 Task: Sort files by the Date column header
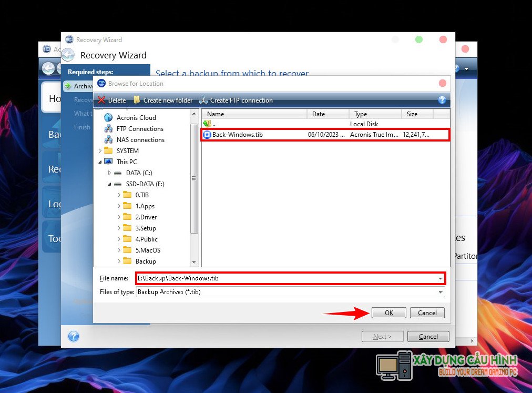328,114
